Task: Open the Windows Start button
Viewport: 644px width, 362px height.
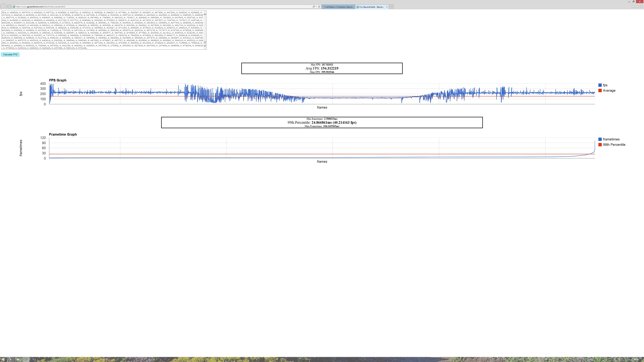Action: (3, 359)
